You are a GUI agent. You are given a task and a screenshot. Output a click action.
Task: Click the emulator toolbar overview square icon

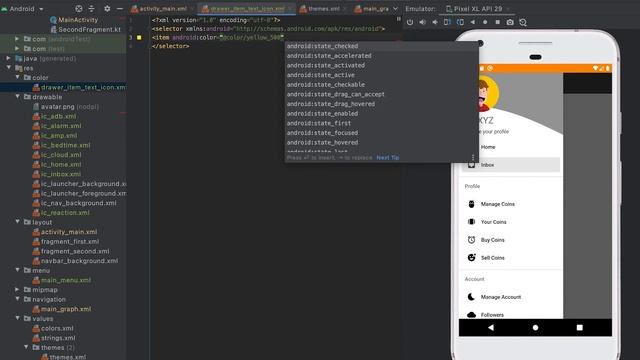coord(498,22)
